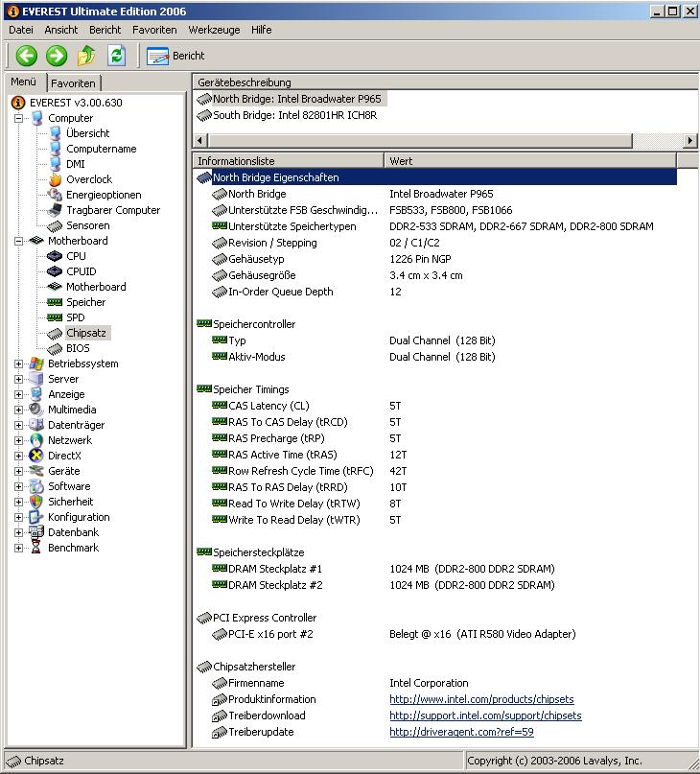Screen dimensions: 700x774
Task: Select the DMI tree item
Action: tap(76, 164)
